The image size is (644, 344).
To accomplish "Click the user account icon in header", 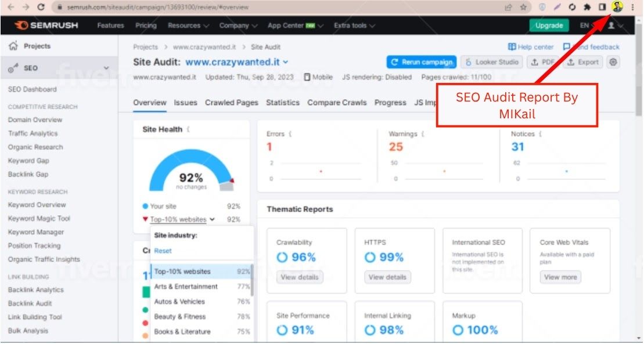I will tap(610, 26).
